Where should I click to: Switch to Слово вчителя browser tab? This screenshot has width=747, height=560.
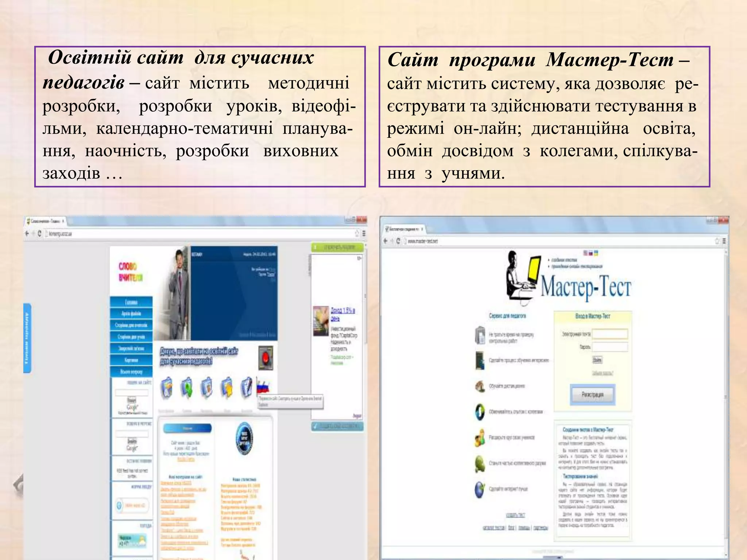(x=45, y=221)
